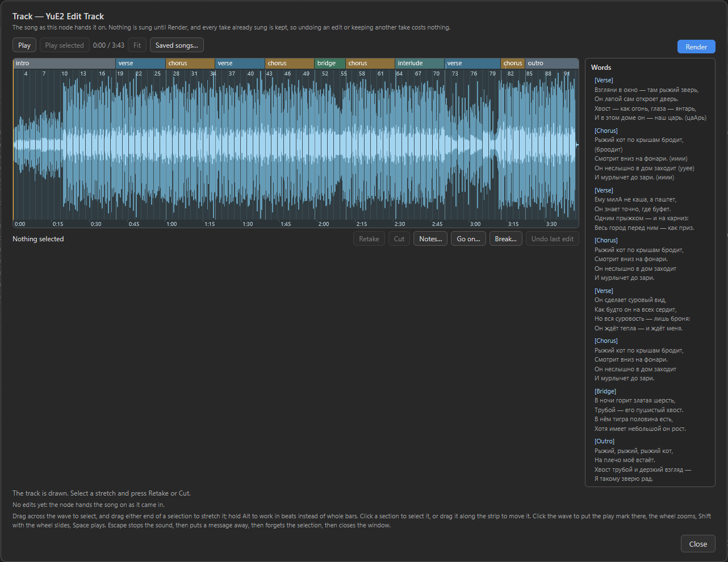Open the Go on options
The height and width of the screenshot is (562, 728).
tap(468, 239)
